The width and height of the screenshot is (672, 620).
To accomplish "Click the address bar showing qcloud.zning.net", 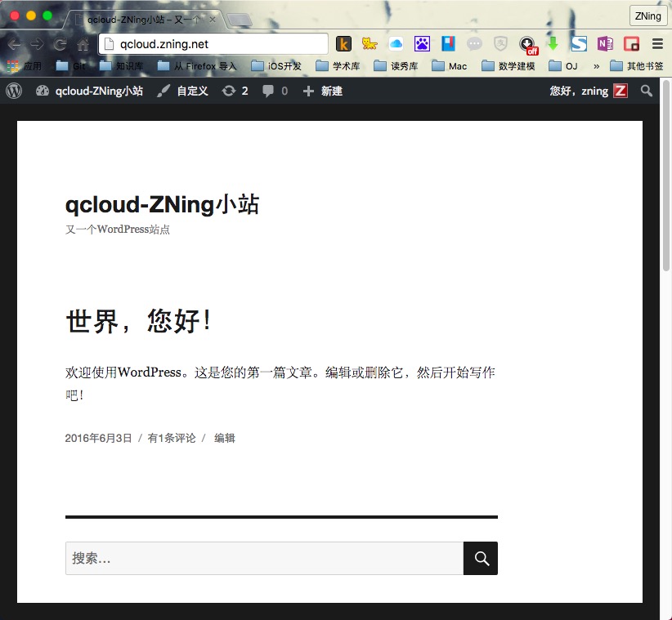I will point(213,43).
